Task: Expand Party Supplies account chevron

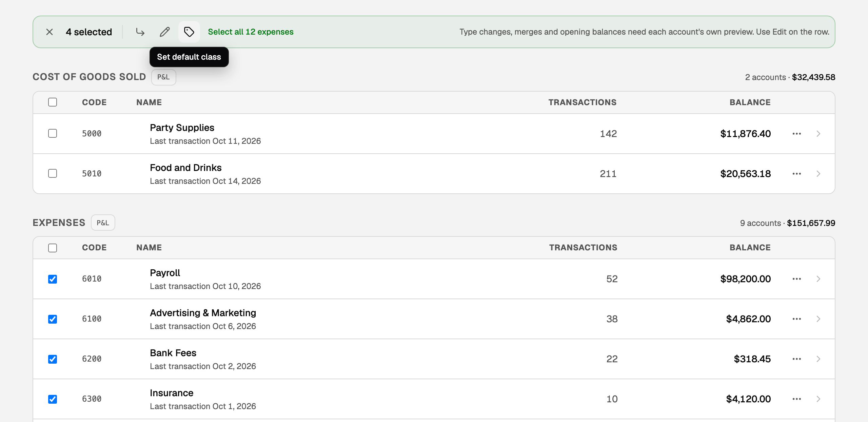Action: tap(818, 134)
